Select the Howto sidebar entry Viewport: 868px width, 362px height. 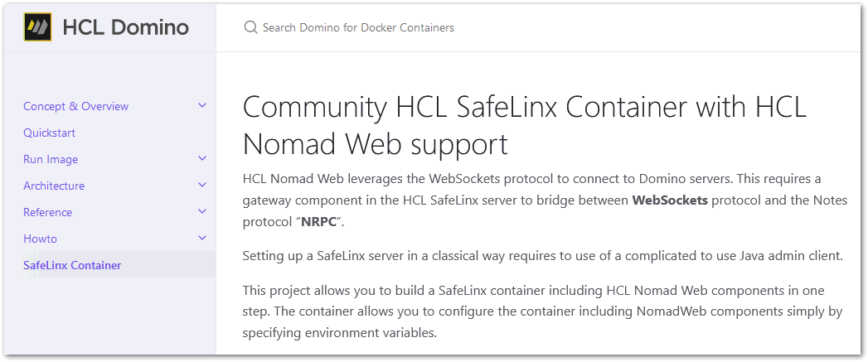pyautogui.click(x=41, y=239)
